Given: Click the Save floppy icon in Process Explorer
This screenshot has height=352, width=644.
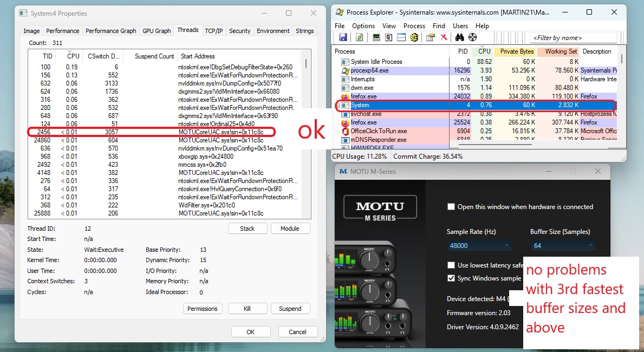Looking at the screenshot, I should click(343, 37).
